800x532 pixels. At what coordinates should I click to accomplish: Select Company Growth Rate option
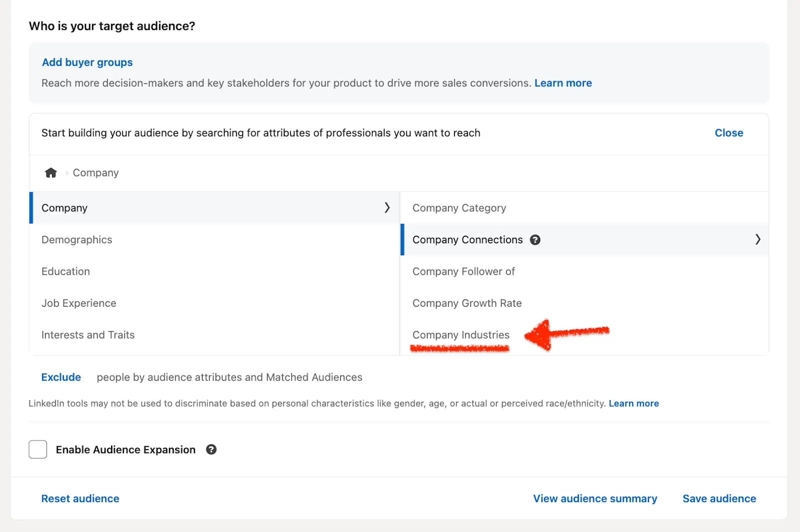[x=467, y=303]
